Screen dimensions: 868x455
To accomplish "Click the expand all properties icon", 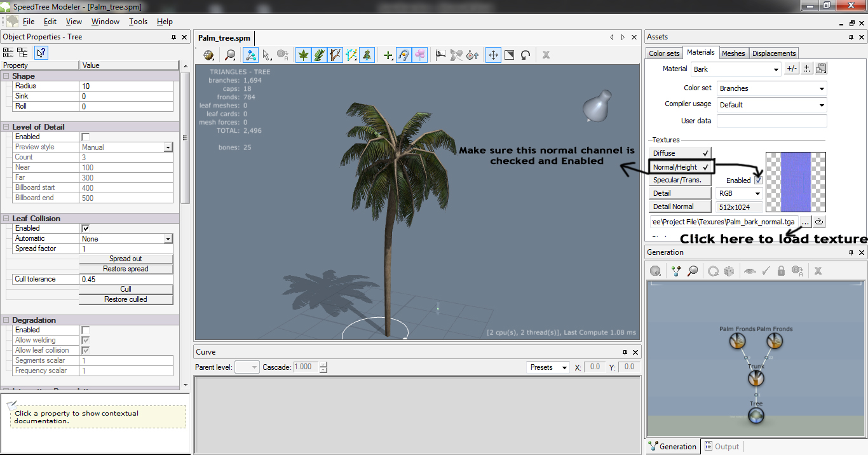I will [8, 52].
